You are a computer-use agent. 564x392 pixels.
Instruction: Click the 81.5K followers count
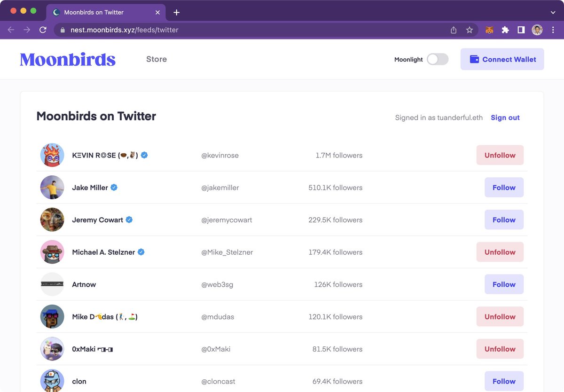pos(337,349)
